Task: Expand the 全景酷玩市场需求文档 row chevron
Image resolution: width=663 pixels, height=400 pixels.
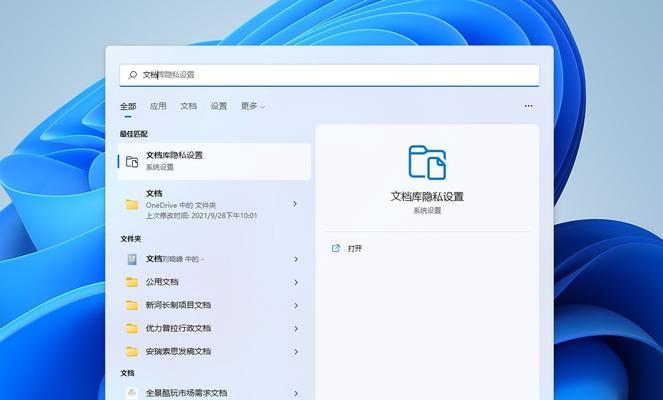Action: coord(296,393)
